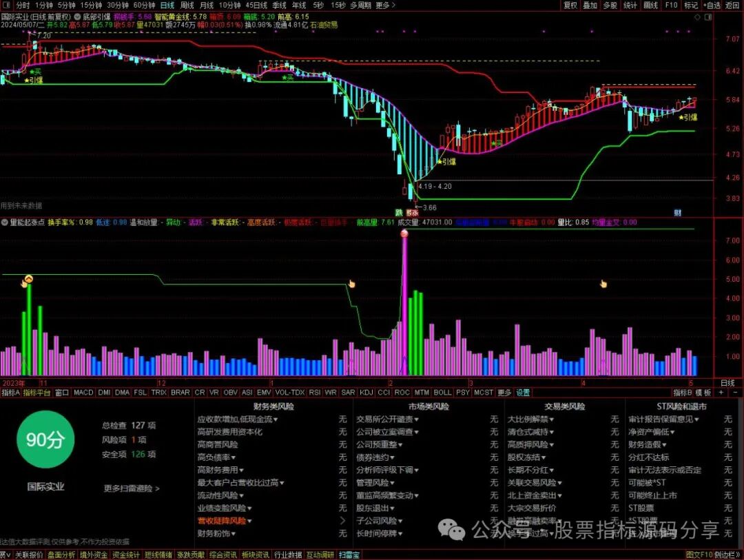Click the 叠加 overlay button
Viewport: 744px width, 560px height.
(x=590, y=6)
